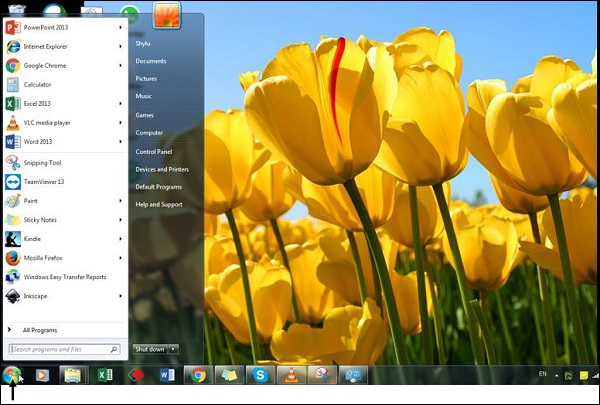Expand Google Chrome jump list arrow

click(x=121, y=66)
